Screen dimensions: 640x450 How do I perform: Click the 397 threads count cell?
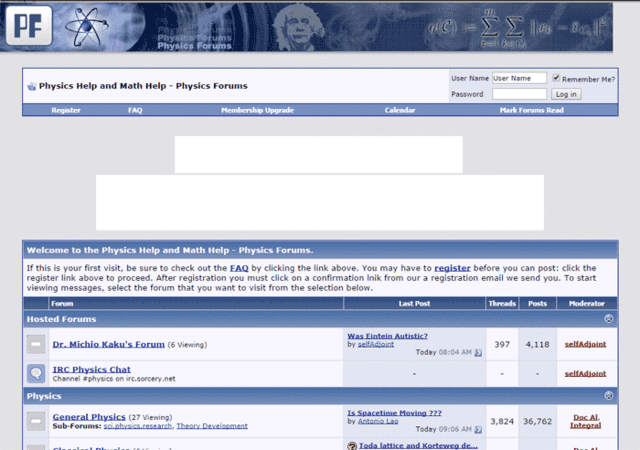[502, 344]
